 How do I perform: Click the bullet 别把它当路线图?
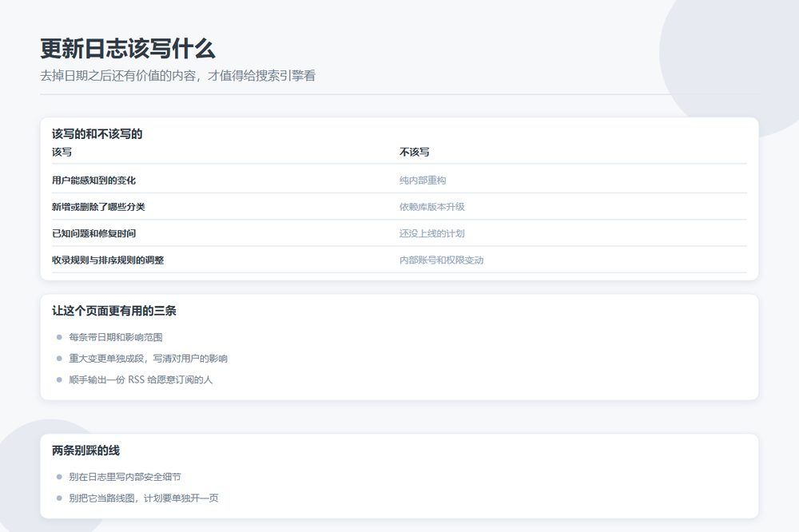(x=144, y=498)
